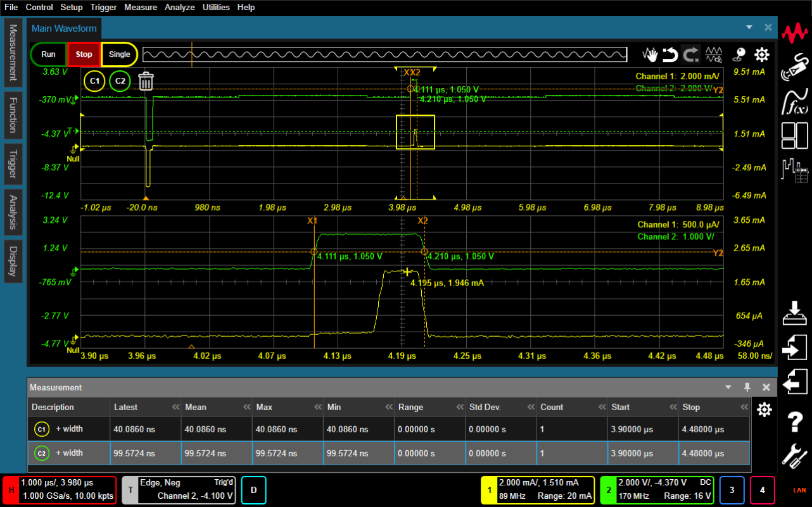Open the math function f(x) icon
This screenshot has width=812, height=507.
[795, 101]
